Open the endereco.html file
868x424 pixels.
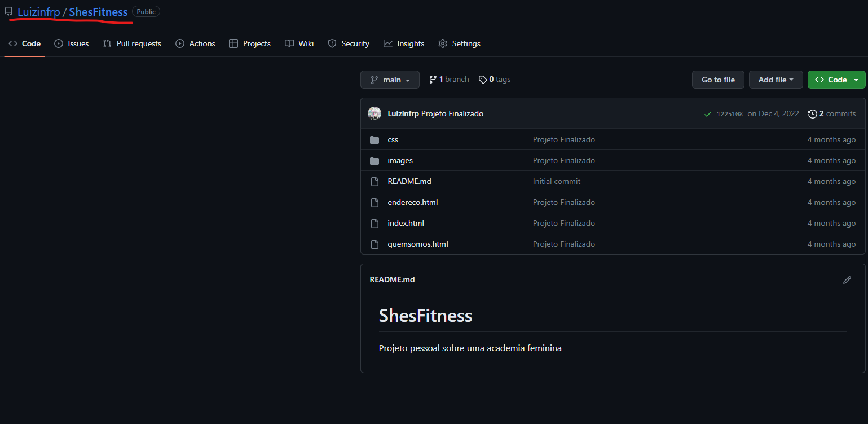pyautogui.click(x=413, y=202)
